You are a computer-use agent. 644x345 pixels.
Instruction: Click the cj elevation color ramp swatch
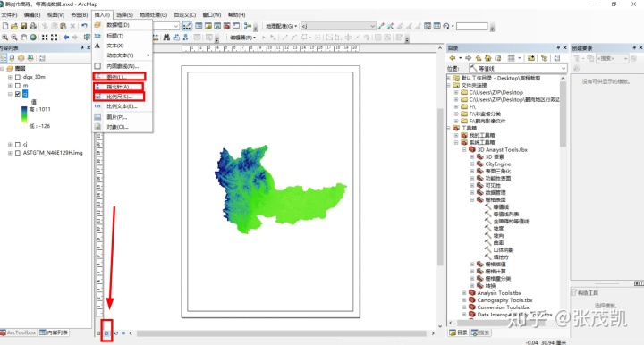point(24,115)
